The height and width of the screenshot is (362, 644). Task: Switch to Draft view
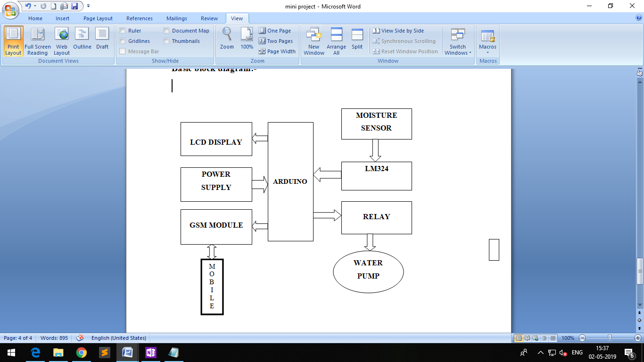tap(102, 39)
